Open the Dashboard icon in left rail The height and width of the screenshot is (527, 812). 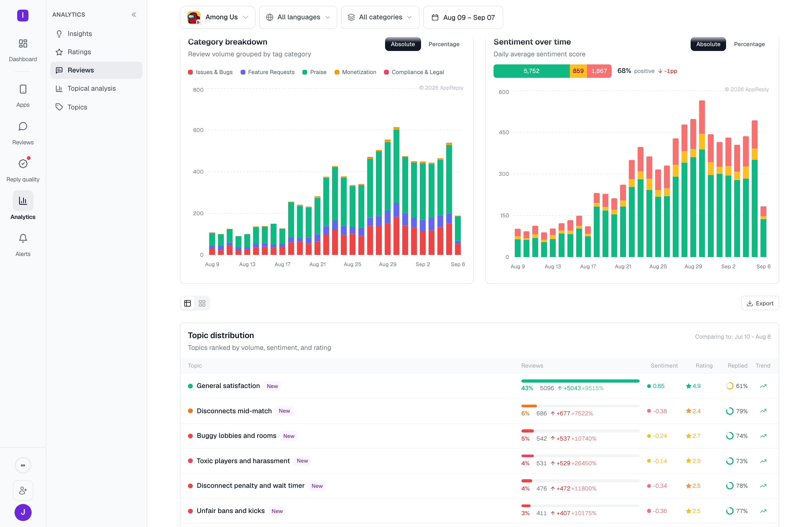point(23,43)
